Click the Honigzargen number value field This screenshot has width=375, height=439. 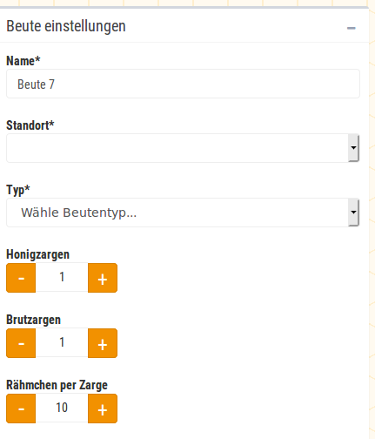point(62,277)
